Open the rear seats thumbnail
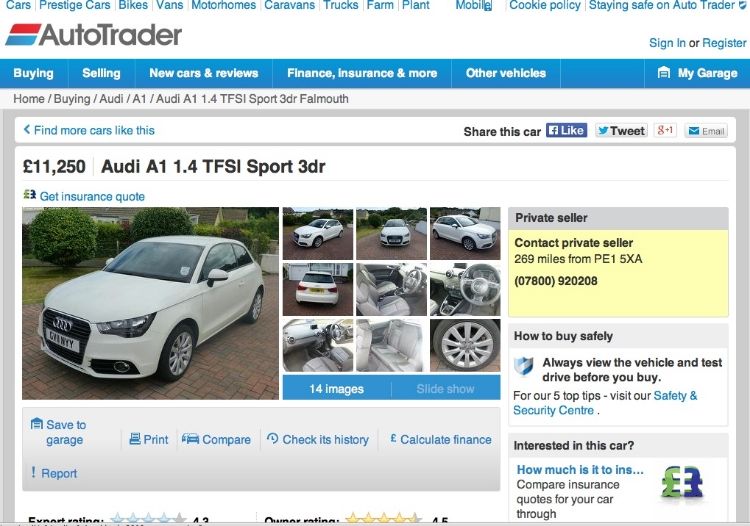Screen dimensions: 750x526 pyautogui.click(x=391, y=345)
